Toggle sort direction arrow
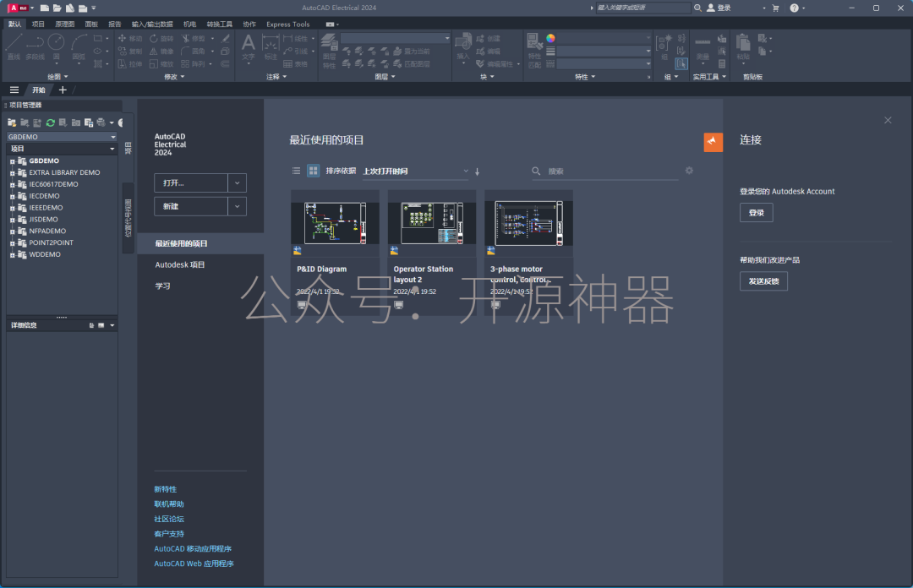The height and width of the screenshot is (588, 913). [478, 171]
